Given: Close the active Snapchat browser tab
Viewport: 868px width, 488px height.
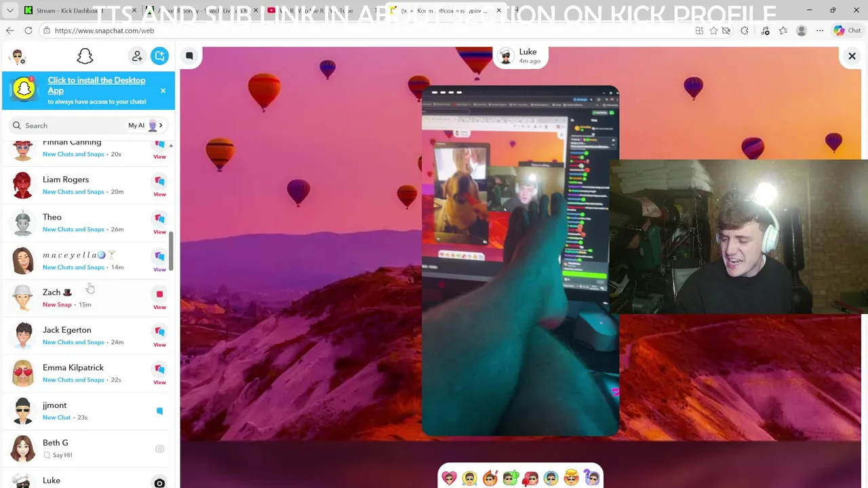Looking at the screenshot, I should click(x=498, y=10).
